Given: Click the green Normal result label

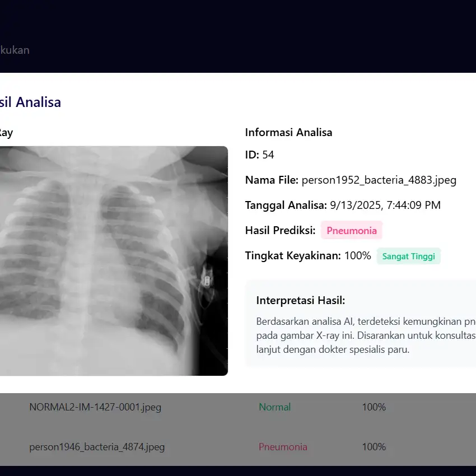Looking at the screenshot, I should pos(274,407).
